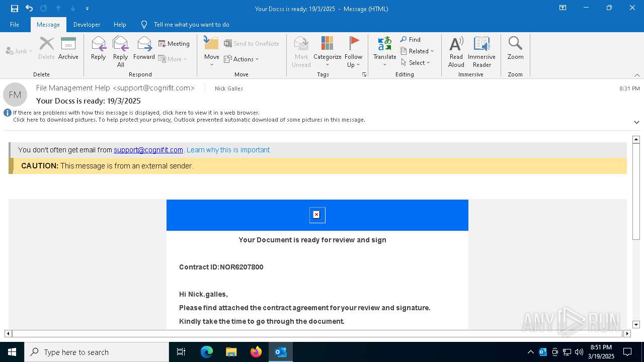Open the Move folder dropdown
The height and width of the screenshot is (362, 644).
[212, 52]
